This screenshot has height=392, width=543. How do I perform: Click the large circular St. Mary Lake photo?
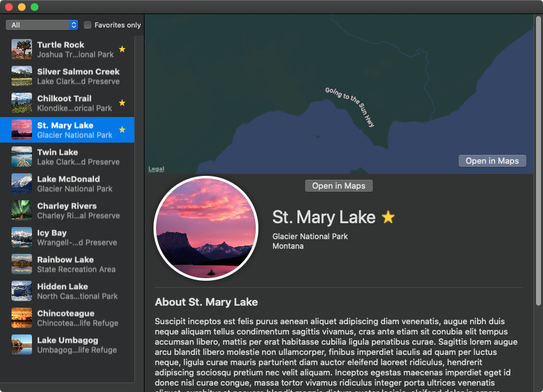206,228
